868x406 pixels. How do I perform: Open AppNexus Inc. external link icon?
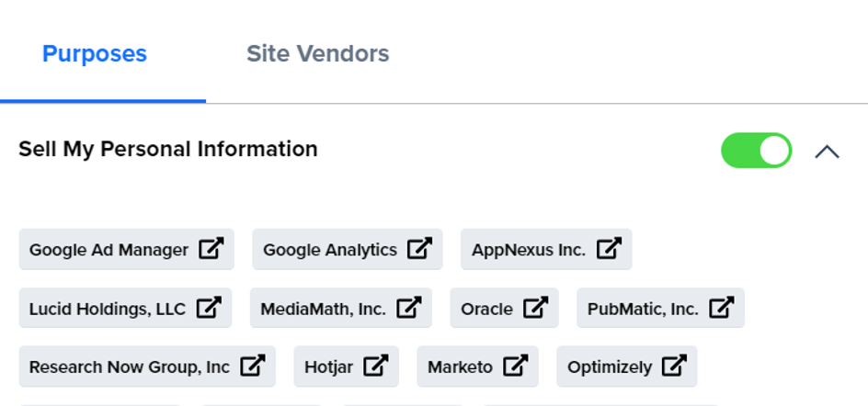(x=609, y=249)
